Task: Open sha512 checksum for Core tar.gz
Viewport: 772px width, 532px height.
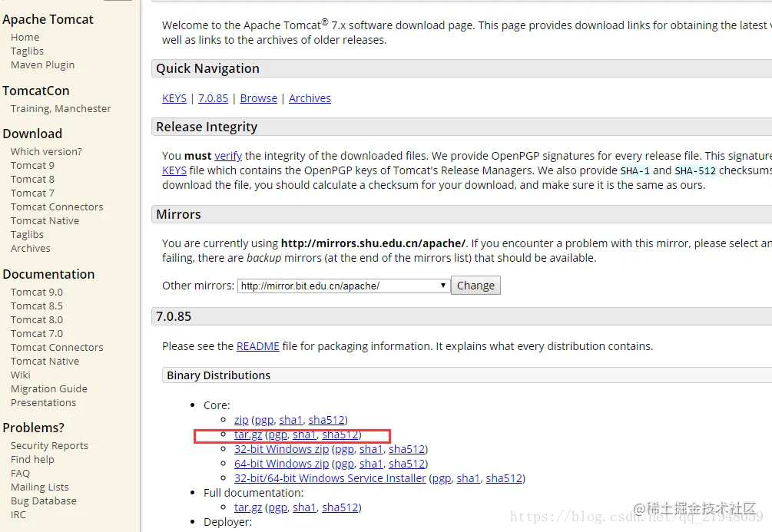Action: (x=340, y=435)
